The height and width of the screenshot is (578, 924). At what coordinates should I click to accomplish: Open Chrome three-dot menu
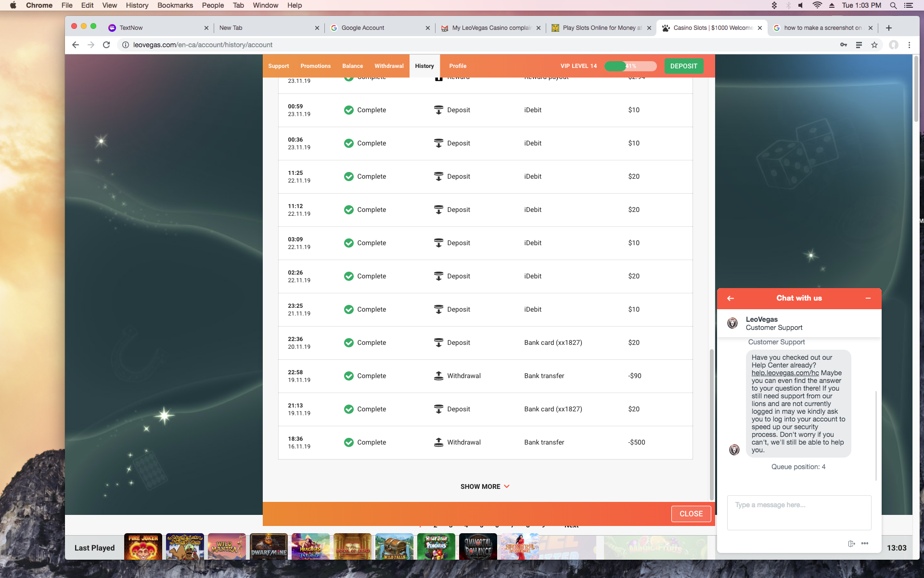[909, 45]
